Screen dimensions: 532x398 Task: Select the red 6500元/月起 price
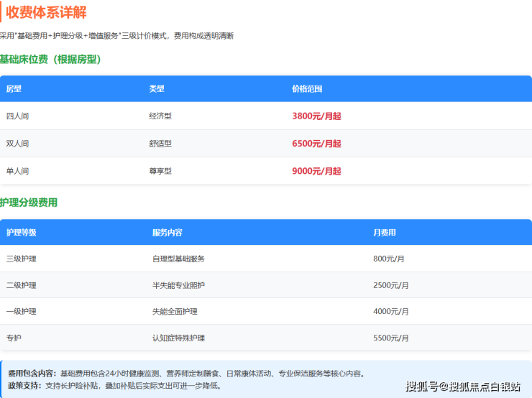tap(316, 144)
